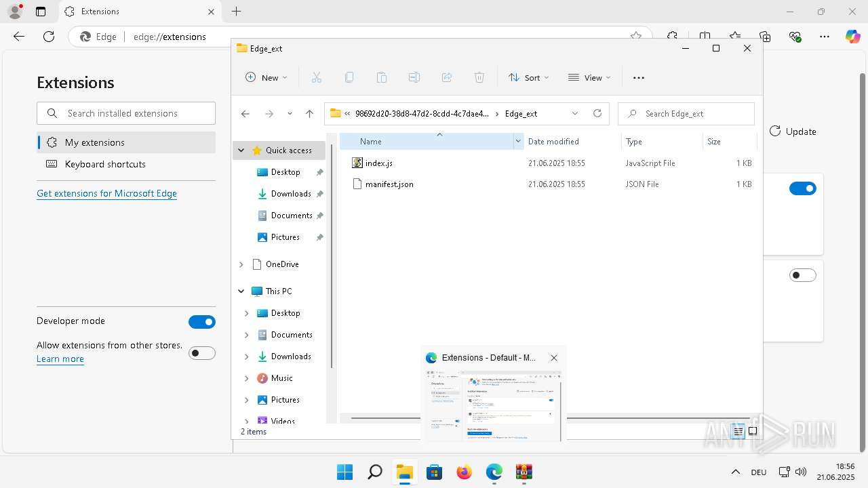Click the Cut icon in Explorer toolbar
Viewport: 868px width, 488px height.
(x=317, y=78)
